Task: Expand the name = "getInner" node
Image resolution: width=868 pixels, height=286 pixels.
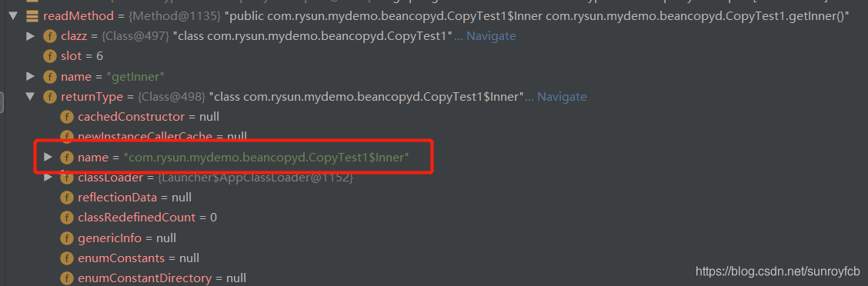Action: point(31,76)
